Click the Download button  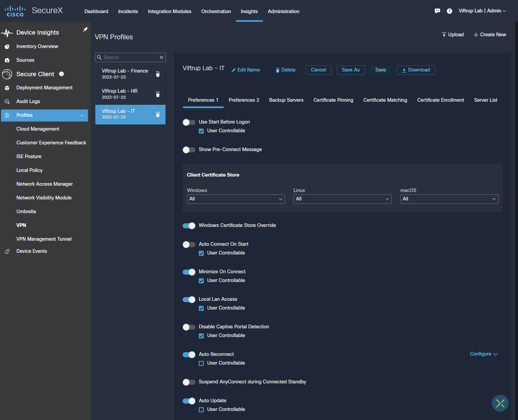pyautogui.click(x=416, y=70)
